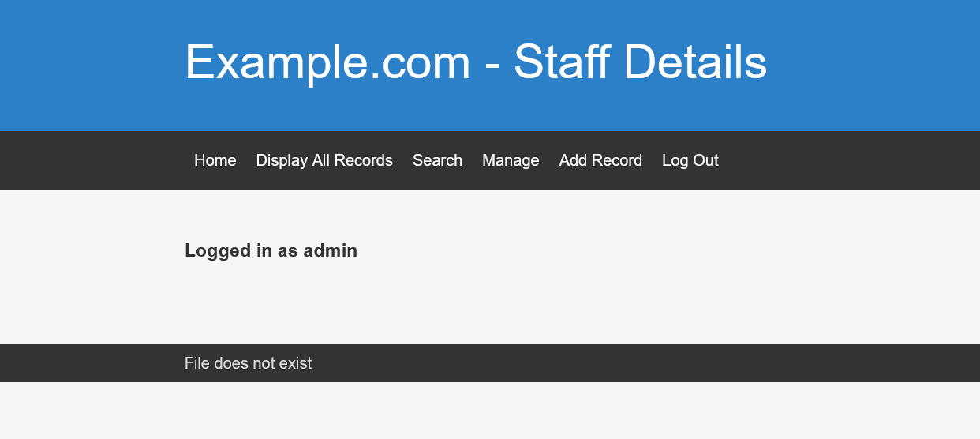The height and width of the screenshot is (439, 980).
Task: Click the word 'Records' in Display All Records
Action: coord(364,160)
